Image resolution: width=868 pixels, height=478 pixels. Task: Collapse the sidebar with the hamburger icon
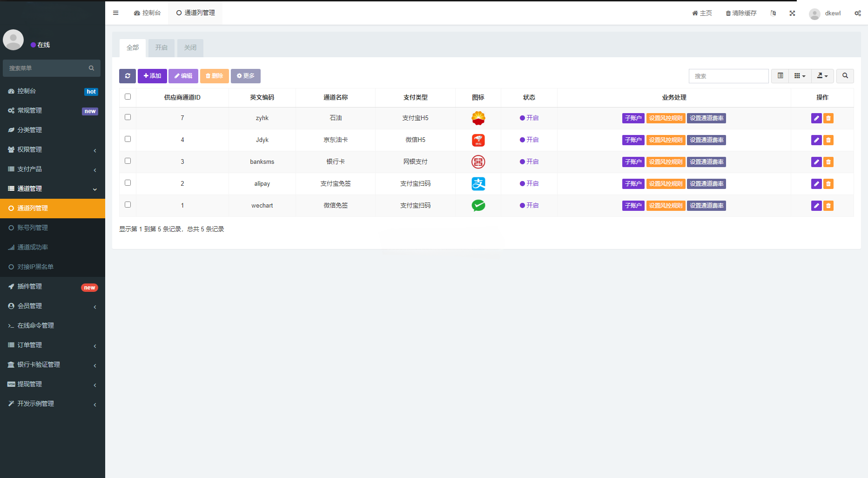pyautogui.click(x=115, y=13)
